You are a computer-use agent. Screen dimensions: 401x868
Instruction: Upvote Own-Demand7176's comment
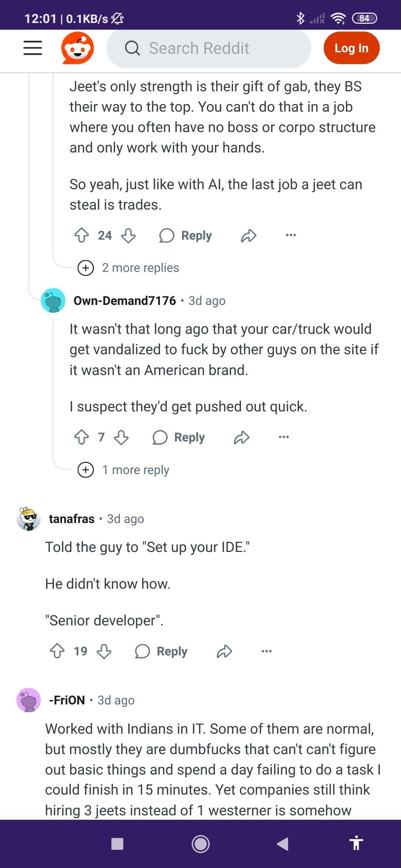point(82,437)
